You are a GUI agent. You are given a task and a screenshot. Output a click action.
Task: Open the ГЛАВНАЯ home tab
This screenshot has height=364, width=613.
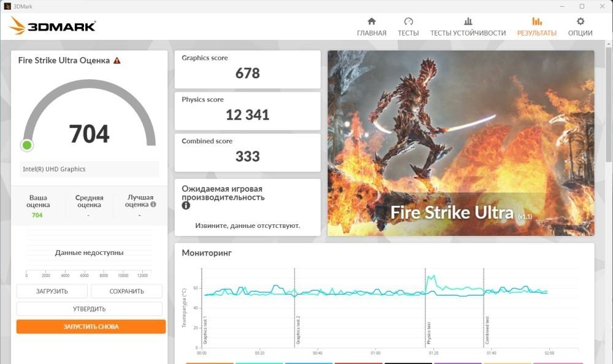point(371,27)
